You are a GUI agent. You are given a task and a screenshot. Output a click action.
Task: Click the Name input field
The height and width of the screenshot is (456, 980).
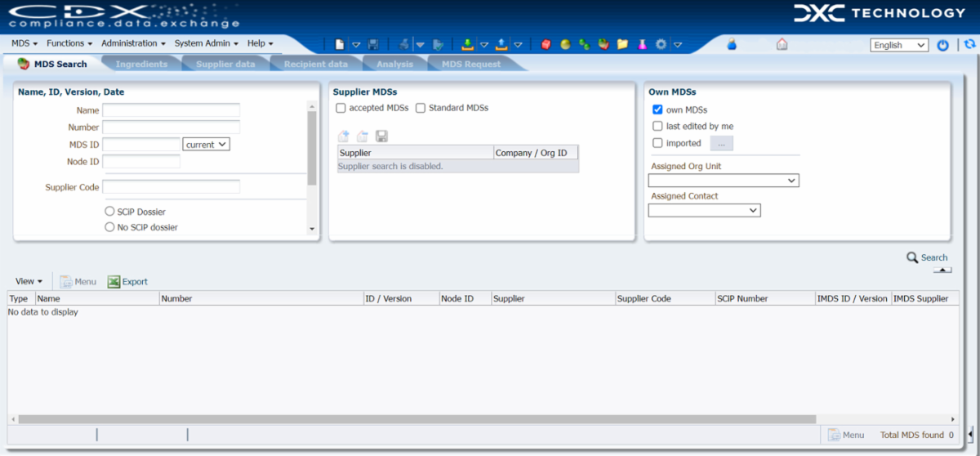tap(171, 110)
